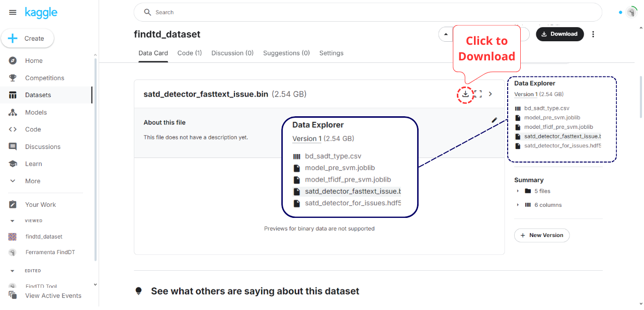Go to Competitions in the sidebar
The image size is (644, 310).
[44, 78]
